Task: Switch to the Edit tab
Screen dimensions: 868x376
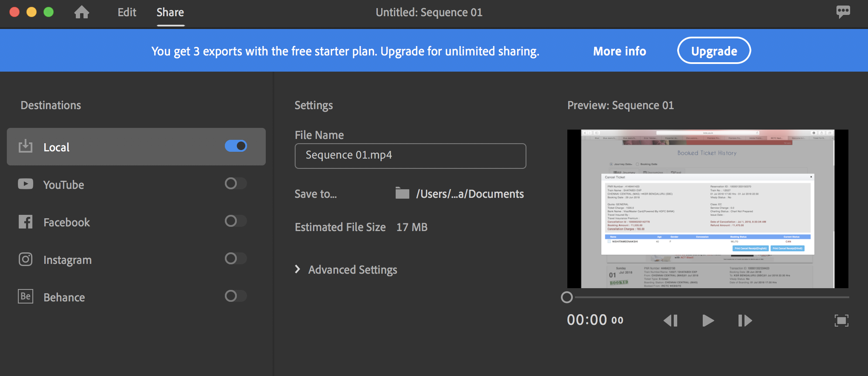Action: point(127,12)
